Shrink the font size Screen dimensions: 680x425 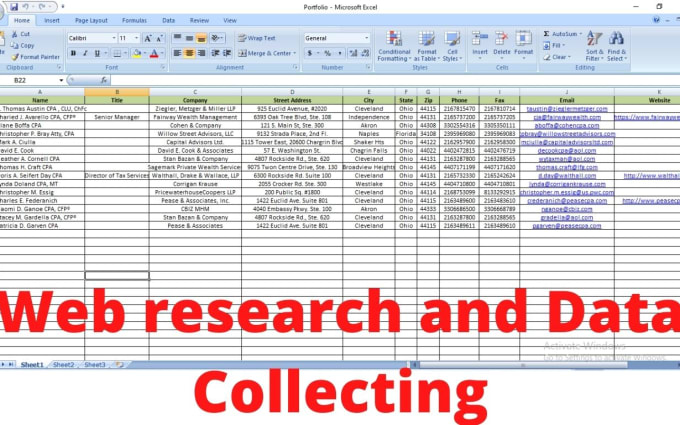click(160, 39)
